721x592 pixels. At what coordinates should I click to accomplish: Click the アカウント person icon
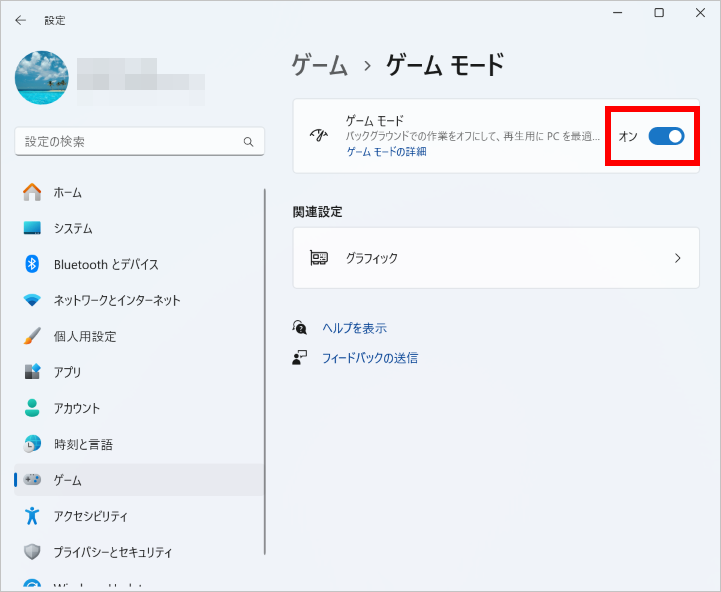point(32,408)
